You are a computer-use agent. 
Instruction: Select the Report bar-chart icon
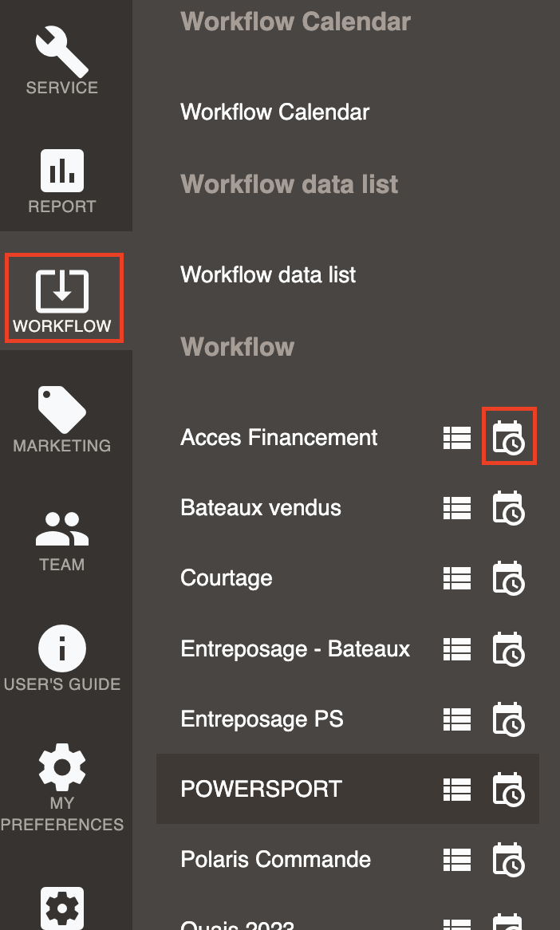61,170
